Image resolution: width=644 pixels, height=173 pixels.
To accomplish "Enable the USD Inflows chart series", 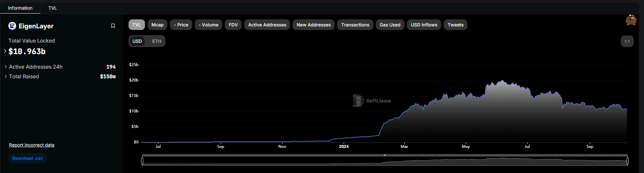I will 424,25.
